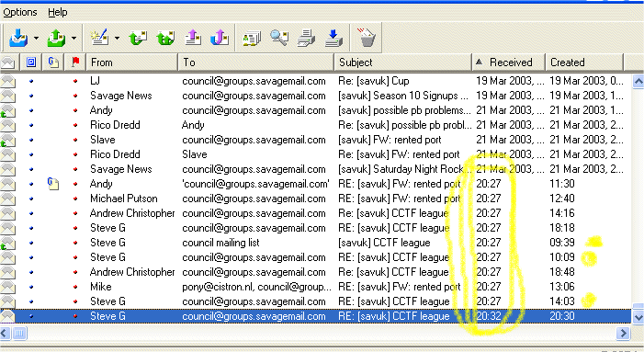The height and width of the screenshot is (352, 644).
Task: Click envelope icon of council mailing list message
Action: click(x=7, y=243)
